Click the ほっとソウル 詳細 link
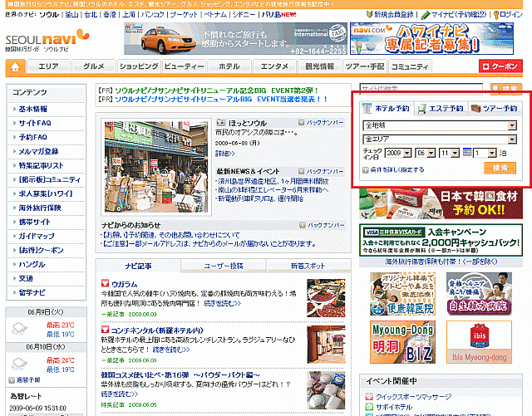The image size is (532, 416). click(x=225, y=154)
